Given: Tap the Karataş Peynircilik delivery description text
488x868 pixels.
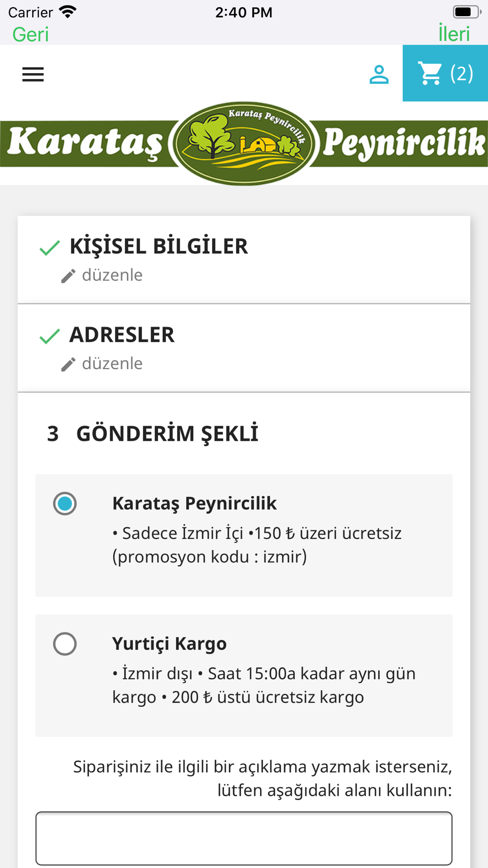Looking at the screenshot, I should click(257, 545).
